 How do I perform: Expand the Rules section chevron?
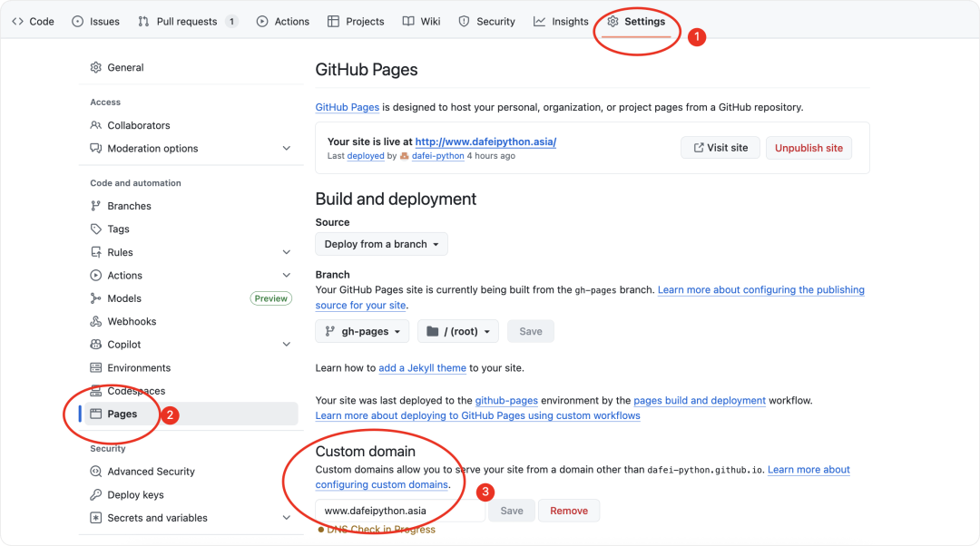click(286, 252)
